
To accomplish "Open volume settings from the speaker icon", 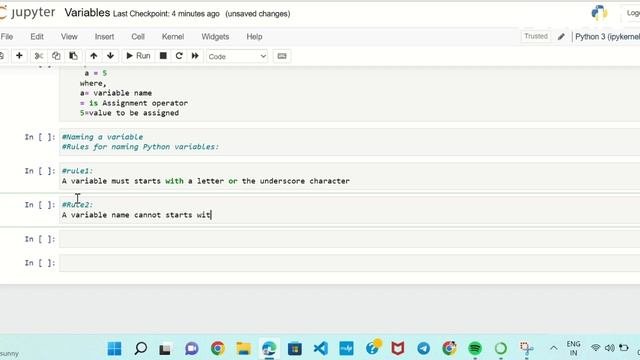I will coord(609,348).
